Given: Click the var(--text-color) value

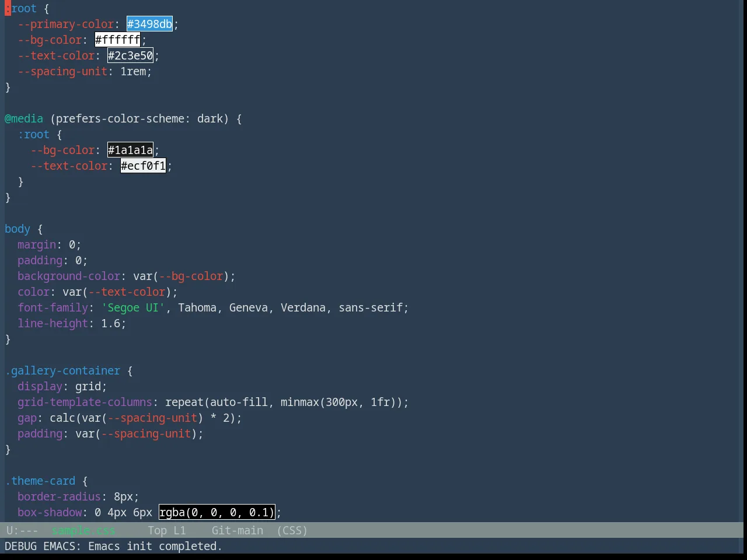Looking at the screenshot, I should tap(117, 292).
